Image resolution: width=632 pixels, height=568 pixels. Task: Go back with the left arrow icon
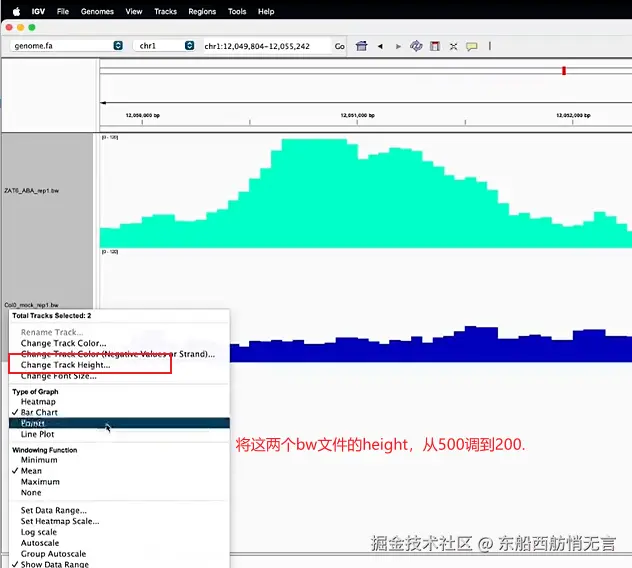[x=380, y=46]
